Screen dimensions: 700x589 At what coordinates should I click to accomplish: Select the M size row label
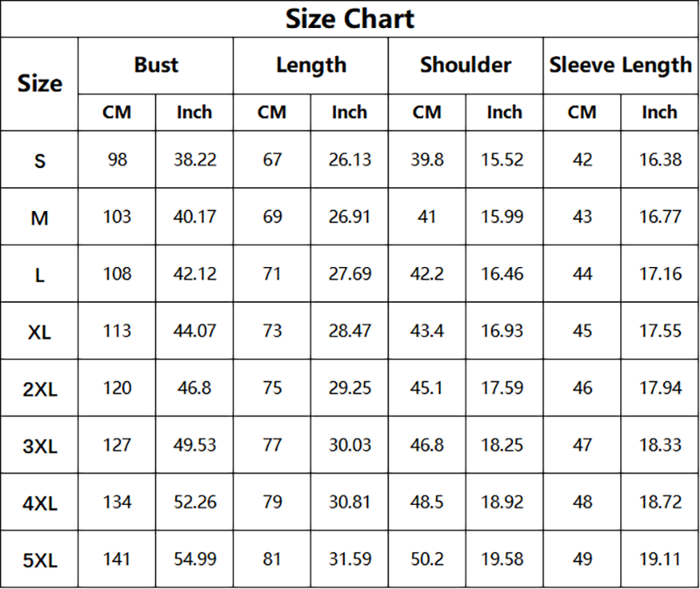pyautogui.click(x=40, y=218)
